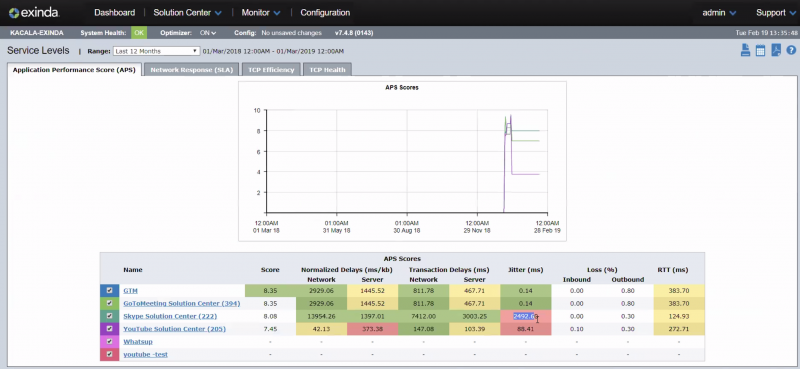
Task: Switch to the TCP Efficiency tab
Action: pyautogui.click(x=271, y=70)
